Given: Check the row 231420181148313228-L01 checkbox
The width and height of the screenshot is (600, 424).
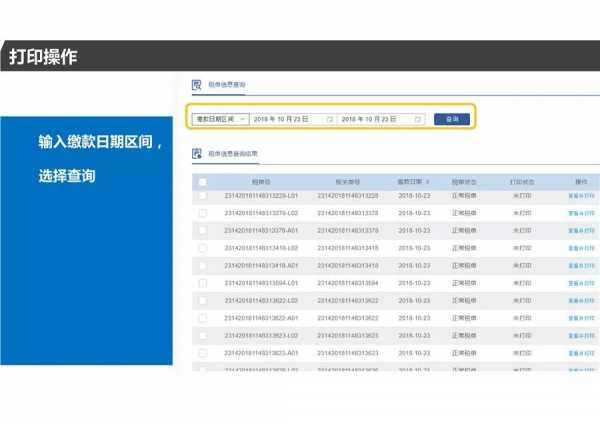Looking at the screenshot, I should [203, 195].
